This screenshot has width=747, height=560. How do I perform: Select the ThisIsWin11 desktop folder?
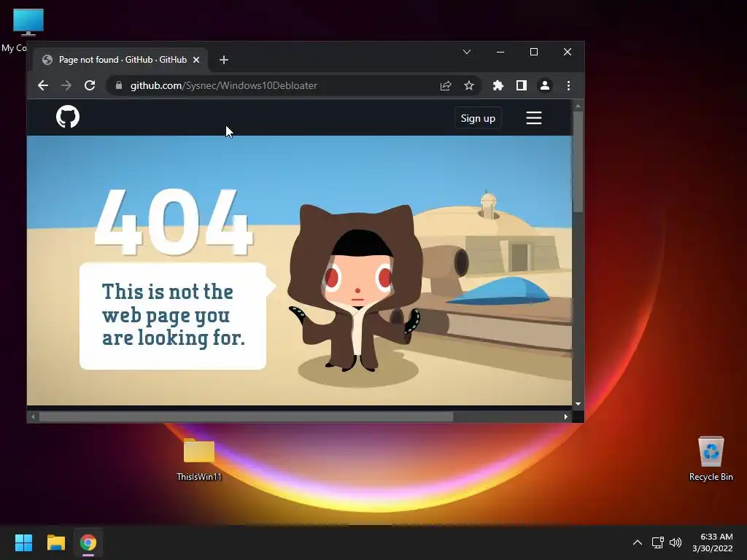click(x=199, y=459)
